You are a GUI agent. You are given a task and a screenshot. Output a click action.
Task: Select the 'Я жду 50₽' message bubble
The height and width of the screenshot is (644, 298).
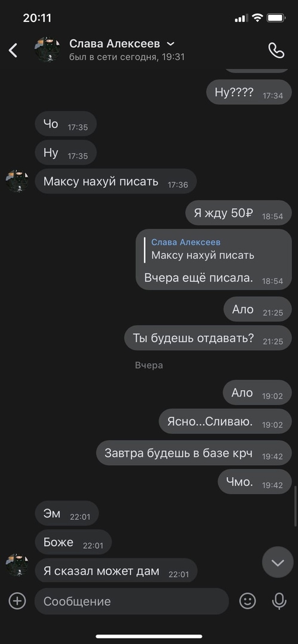click(239, 213)
